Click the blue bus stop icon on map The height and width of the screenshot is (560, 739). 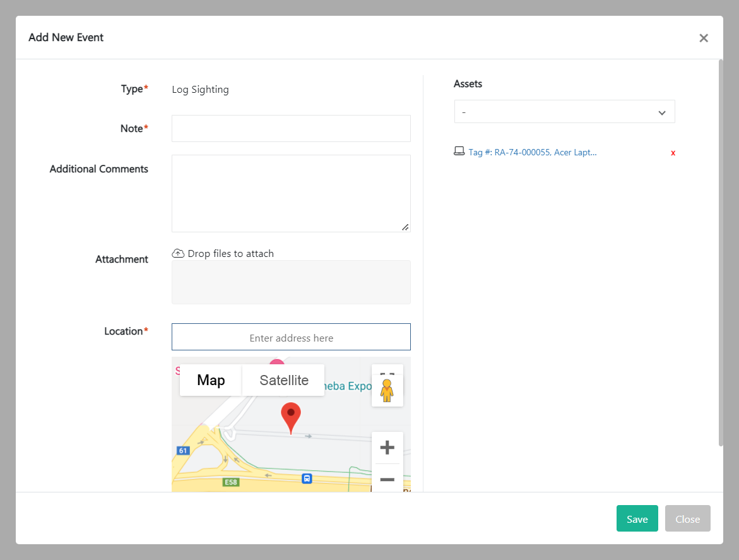(307, 479)
